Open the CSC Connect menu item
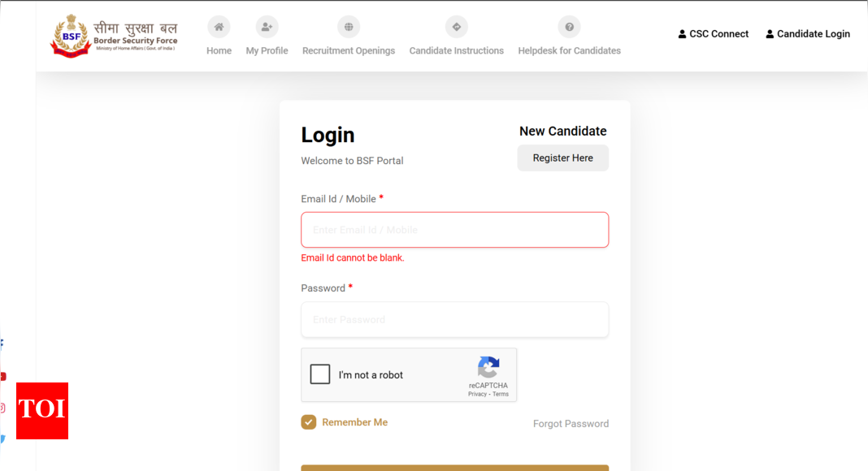 (713, 34)
